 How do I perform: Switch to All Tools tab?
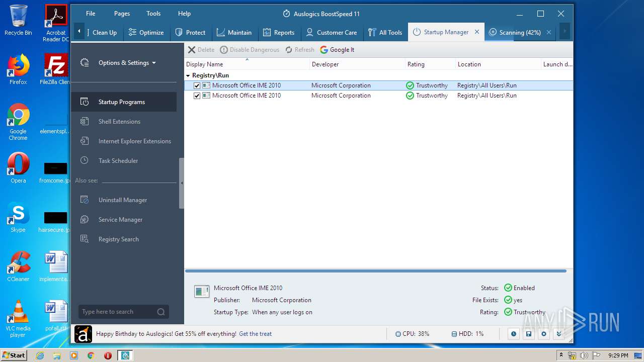click(385, 32)
